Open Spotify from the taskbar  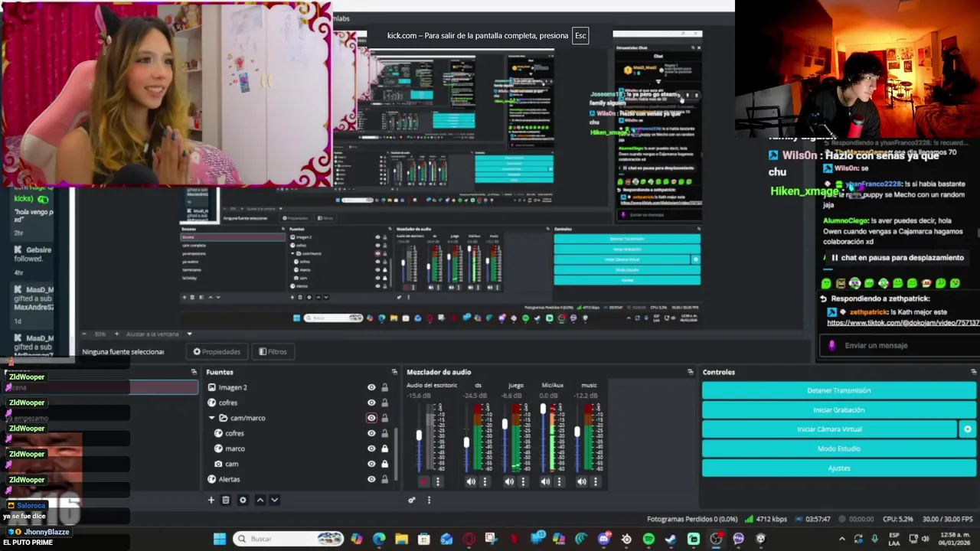click(648, 539)
